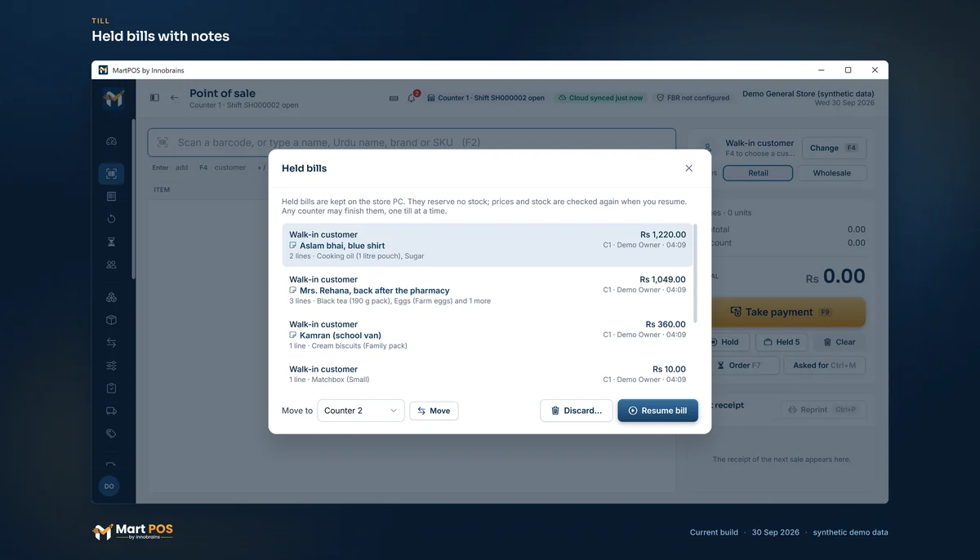
Task: Click the Change customer button
Action: click(x=834, y=148)
